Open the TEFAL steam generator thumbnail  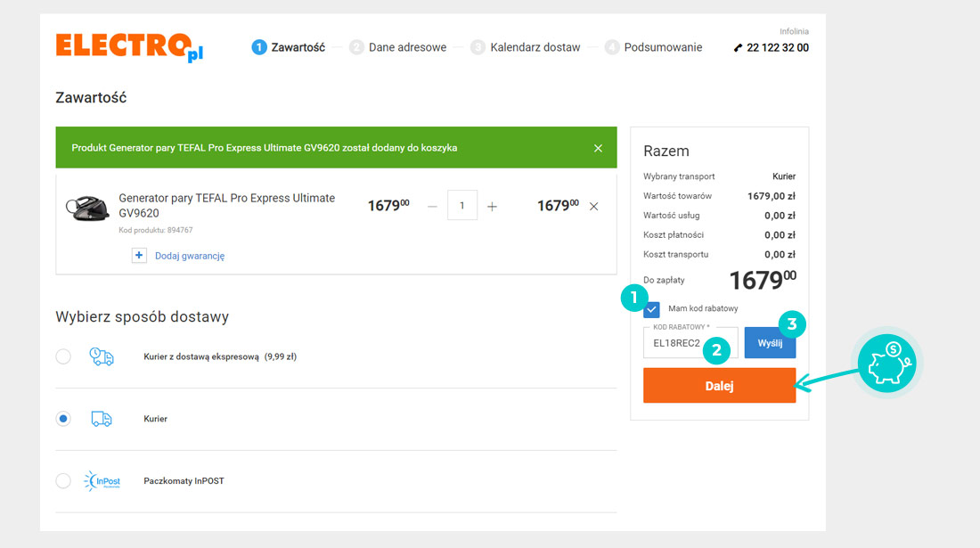coord(87,209)
